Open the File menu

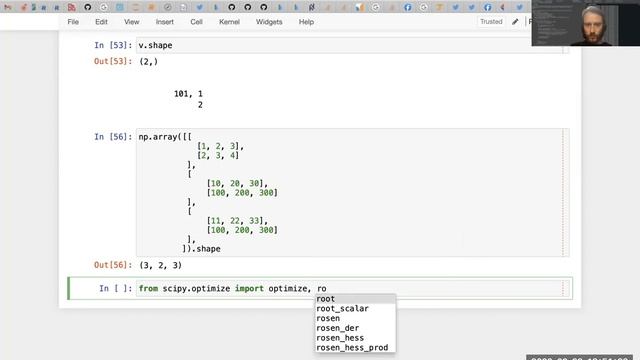[x=73, y=22]
